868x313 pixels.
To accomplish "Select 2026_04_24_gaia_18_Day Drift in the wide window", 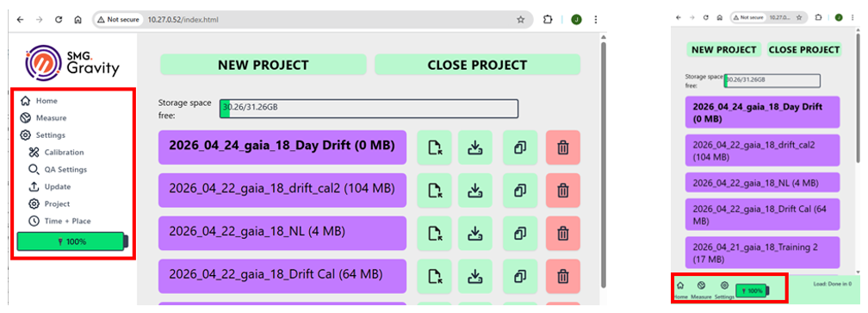I will click(282, 147).
